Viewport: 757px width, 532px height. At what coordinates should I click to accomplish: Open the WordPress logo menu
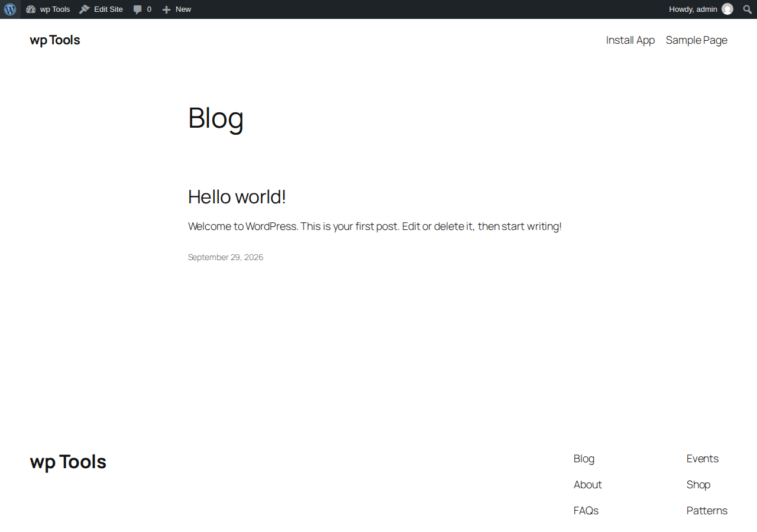(x=10, y=9)
